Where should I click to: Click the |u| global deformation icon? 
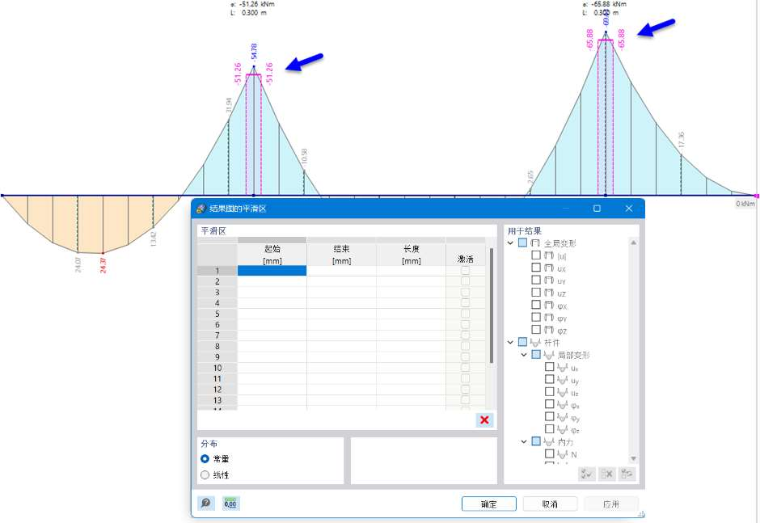[x=549, y=255]
